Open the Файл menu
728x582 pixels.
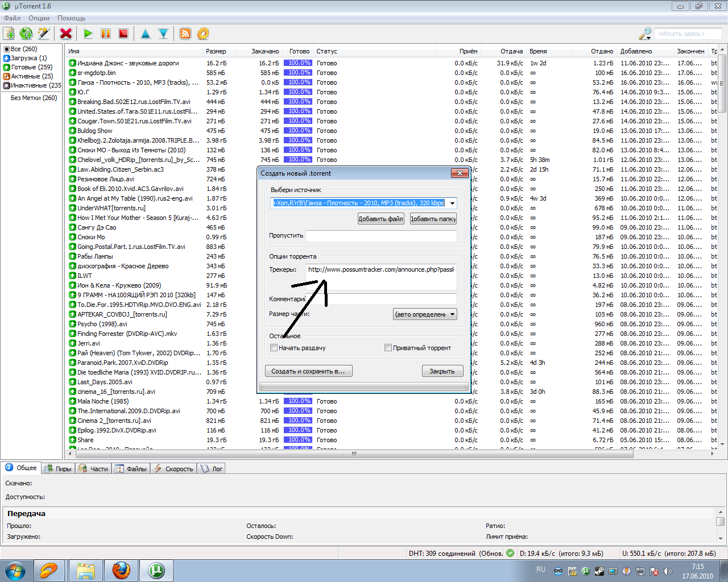coord(12,18)
